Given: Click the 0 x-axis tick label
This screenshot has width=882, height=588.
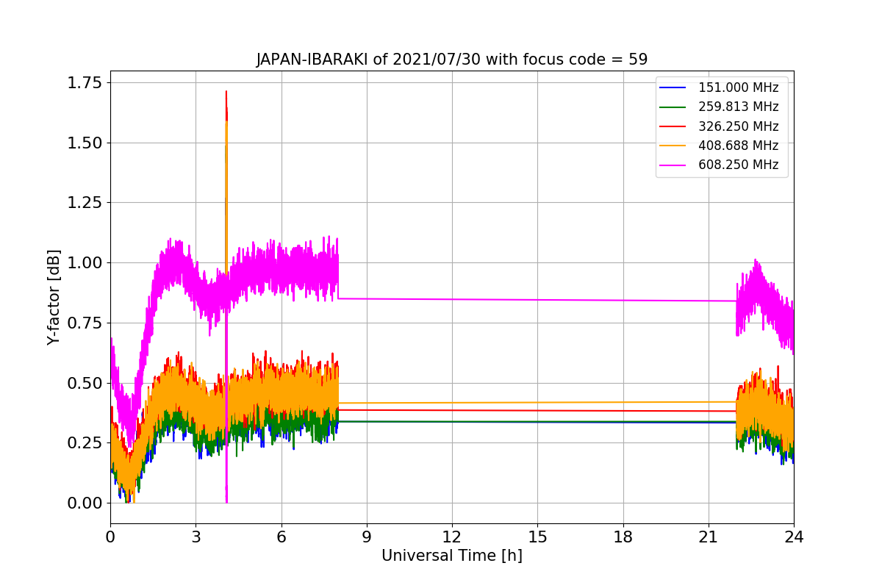Looking at the screenshot, I should [x=110, y=537].
